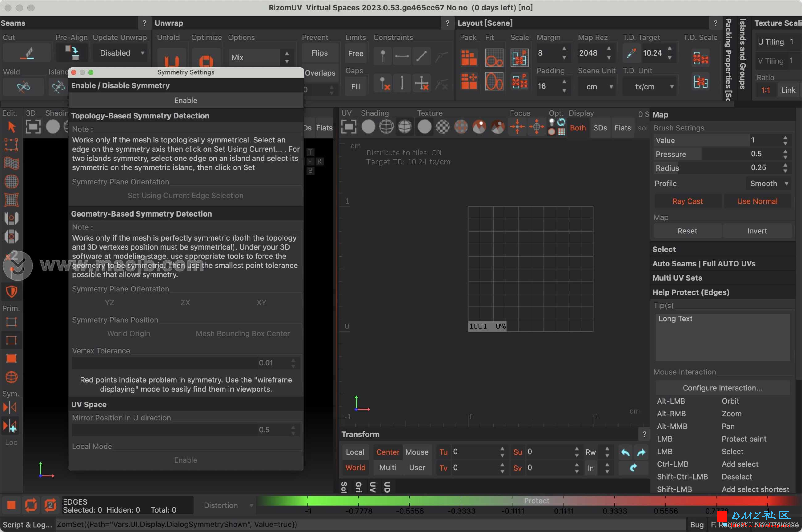
Task: Click the UD vertical tab below UV view
Action: pyautogui.click(x=387, y=487)
